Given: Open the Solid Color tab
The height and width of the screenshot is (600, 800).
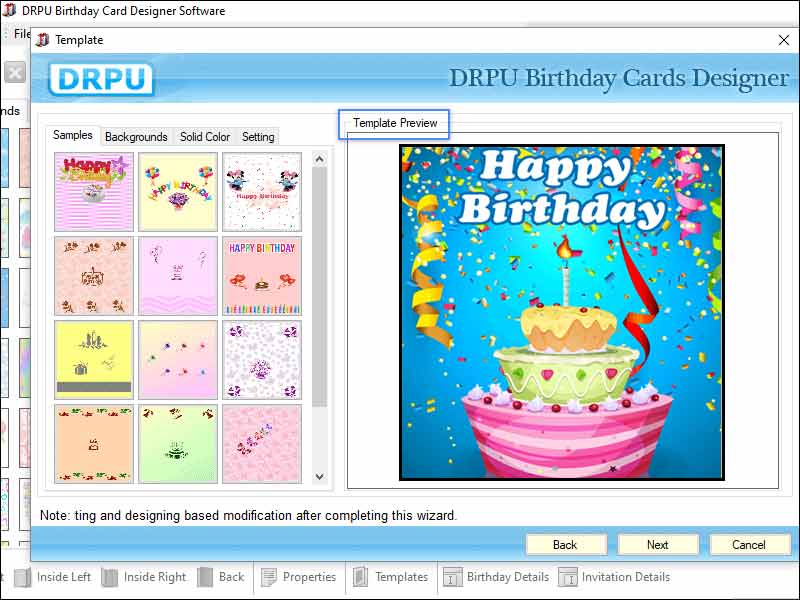Looking at the screenshot, I should pyautogui.click(x=204, y=137).
